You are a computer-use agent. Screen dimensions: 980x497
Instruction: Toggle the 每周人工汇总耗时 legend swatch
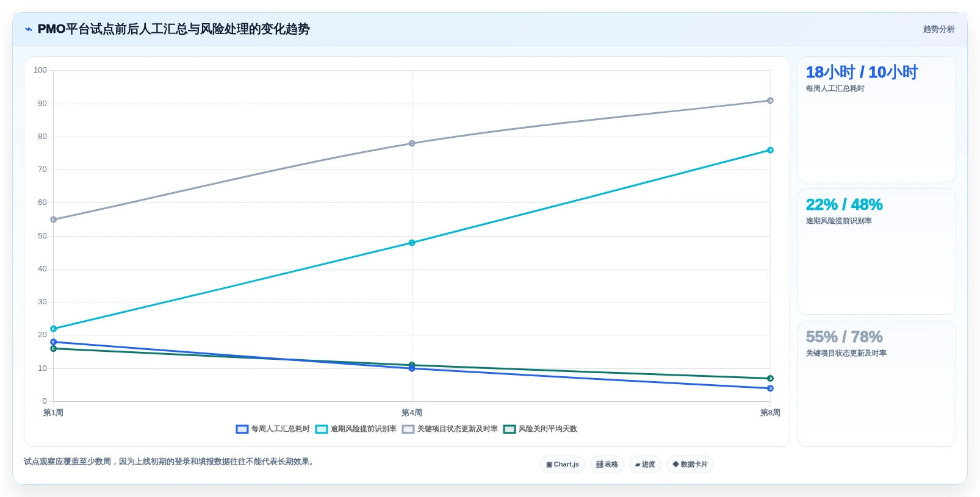click(x=242, y=429)
